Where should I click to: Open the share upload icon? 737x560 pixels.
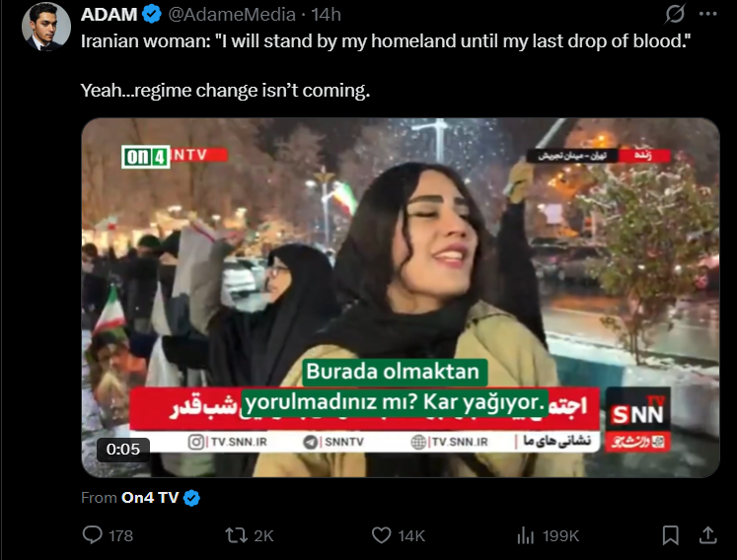[x=707, y=534]
